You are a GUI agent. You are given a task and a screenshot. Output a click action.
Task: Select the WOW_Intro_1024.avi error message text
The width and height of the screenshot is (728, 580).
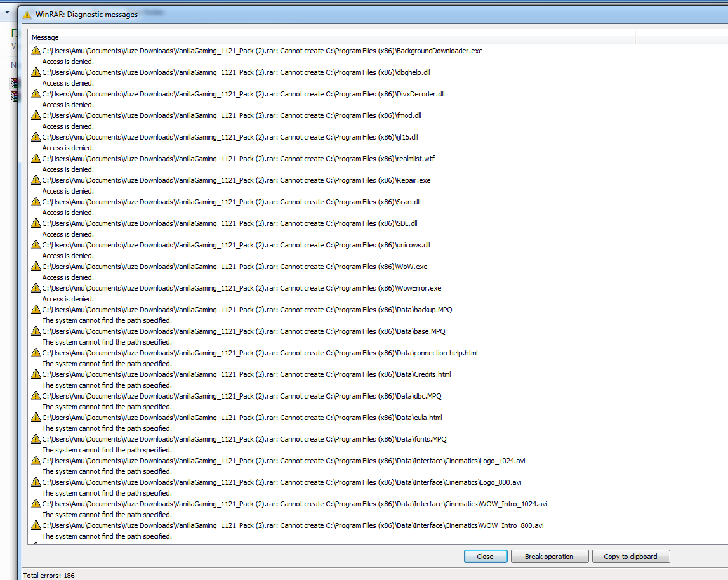point(295,504)
